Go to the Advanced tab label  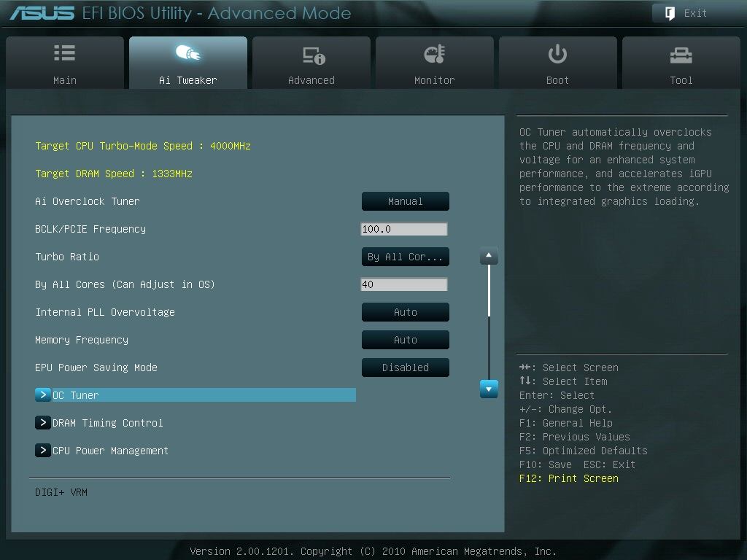point(311,80)
